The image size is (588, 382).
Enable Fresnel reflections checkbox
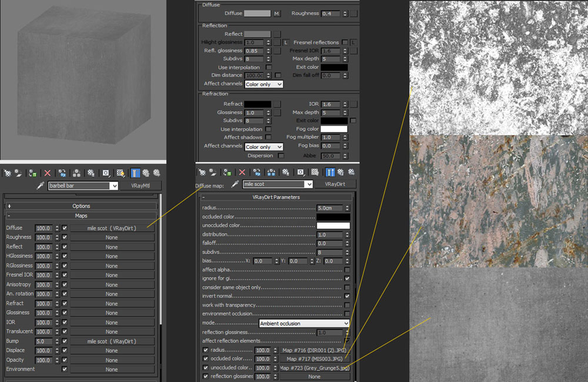[x=345, y=42]
